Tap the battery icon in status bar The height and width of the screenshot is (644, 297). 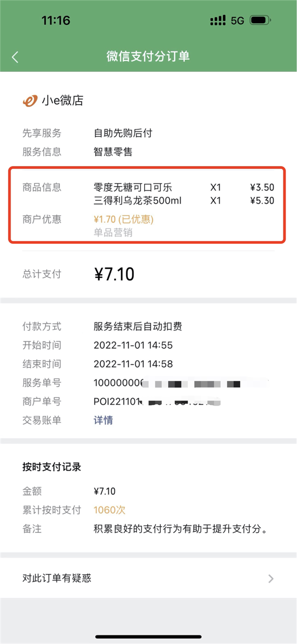(259, 20)
